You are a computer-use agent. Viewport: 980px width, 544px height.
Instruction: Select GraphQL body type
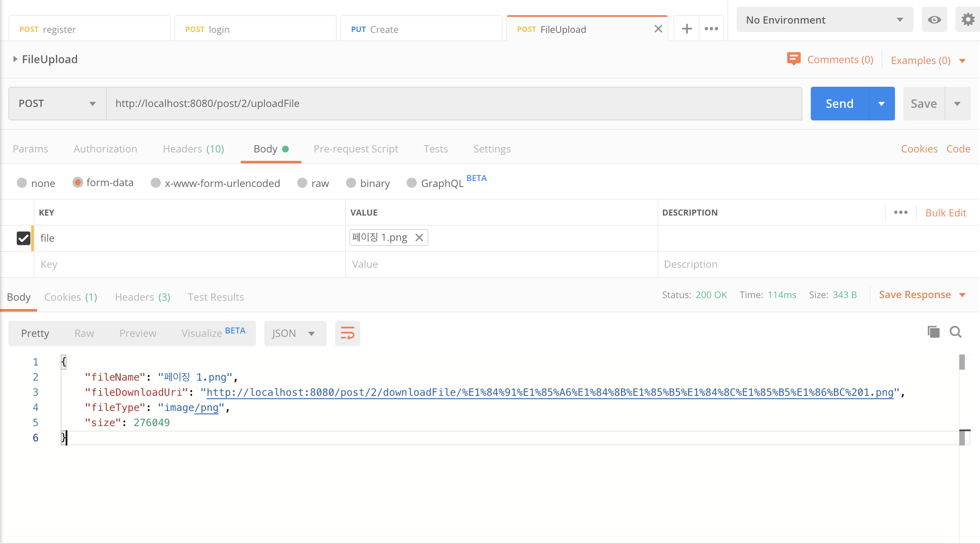tap(412, 183)
